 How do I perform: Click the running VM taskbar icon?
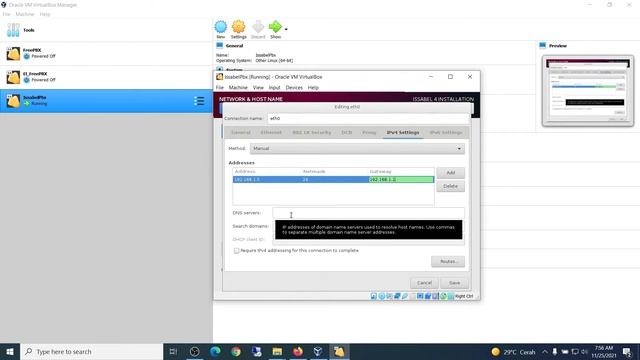pos(339,351)
